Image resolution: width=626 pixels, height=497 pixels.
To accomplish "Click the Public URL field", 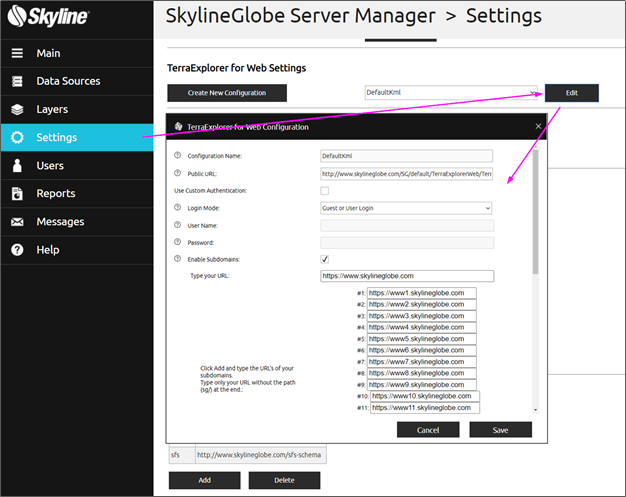I will click(x=406, y=174).
